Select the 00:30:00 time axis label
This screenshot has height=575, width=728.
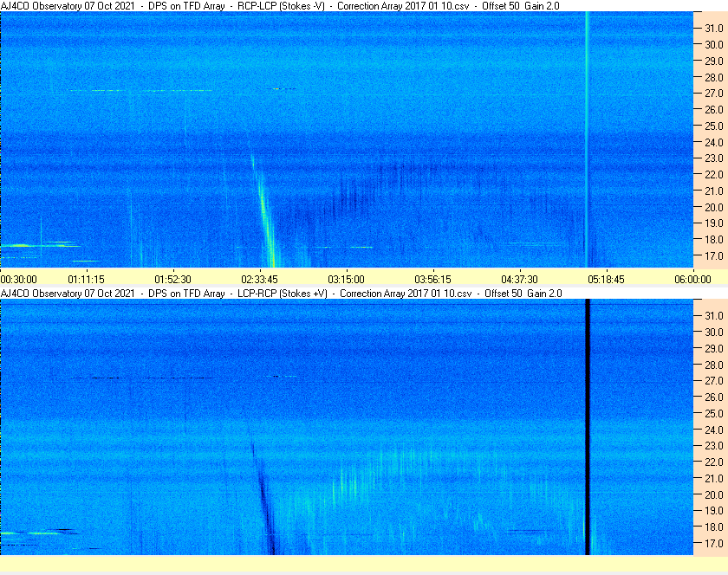tap(18, 280)
